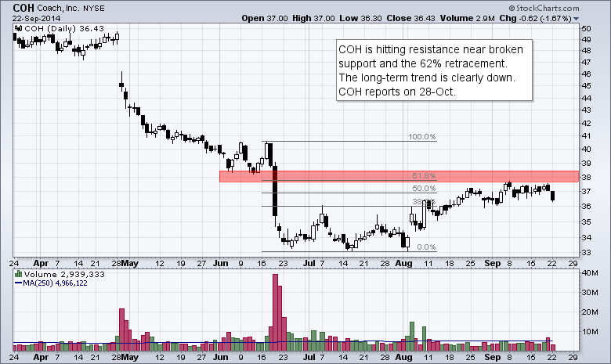Click the 33 label on the price axis

click(x=586, y=252)
